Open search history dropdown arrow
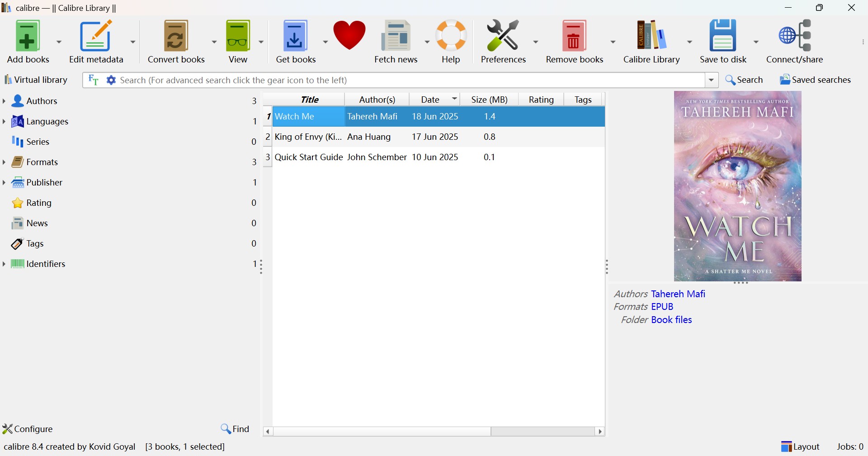This screenshot has height=456, width=868. tap(712, 80)
